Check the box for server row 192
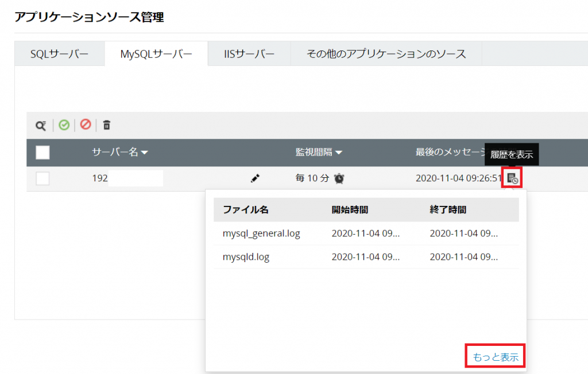 42,178
